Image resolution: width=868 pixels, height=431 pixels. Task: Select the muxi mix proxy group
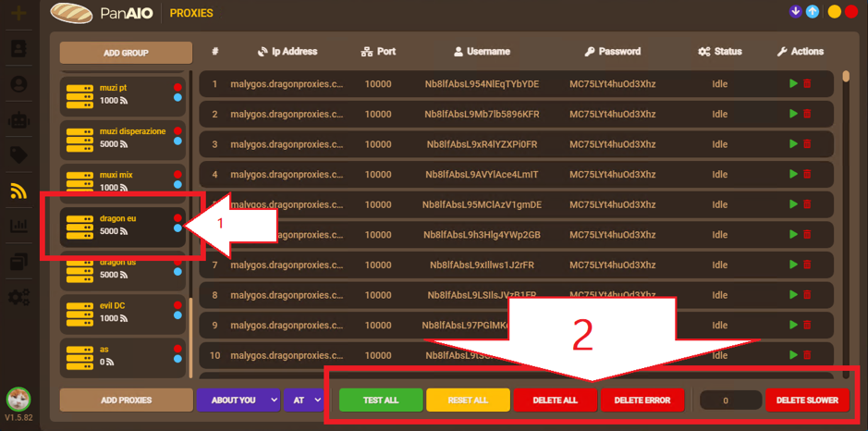[x=122, y=183]
